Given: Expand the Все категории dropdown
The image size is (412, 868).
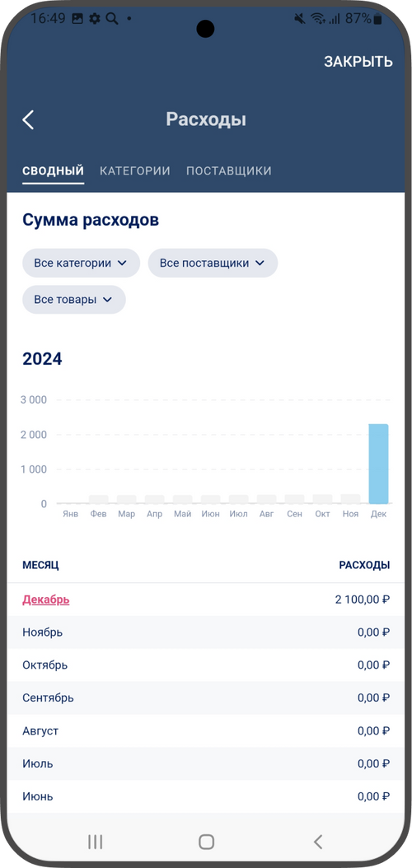Looking at the screenshot, I should pyautogui.click(x=81, y=263).
